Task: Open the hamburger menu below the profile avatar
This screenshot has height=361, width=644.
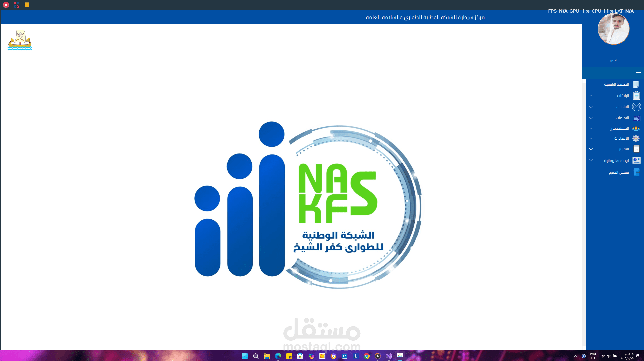Action: pyautogui.click(x=638, y=72)
